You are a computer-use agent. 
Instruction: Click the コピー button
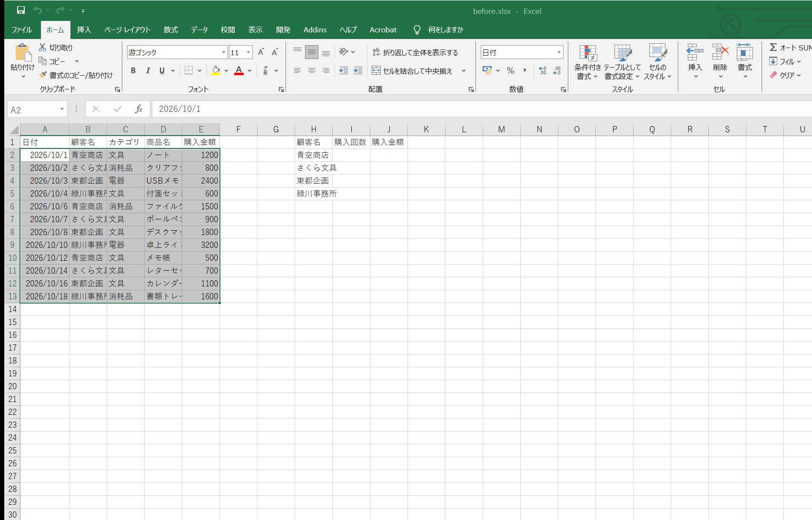52,61
